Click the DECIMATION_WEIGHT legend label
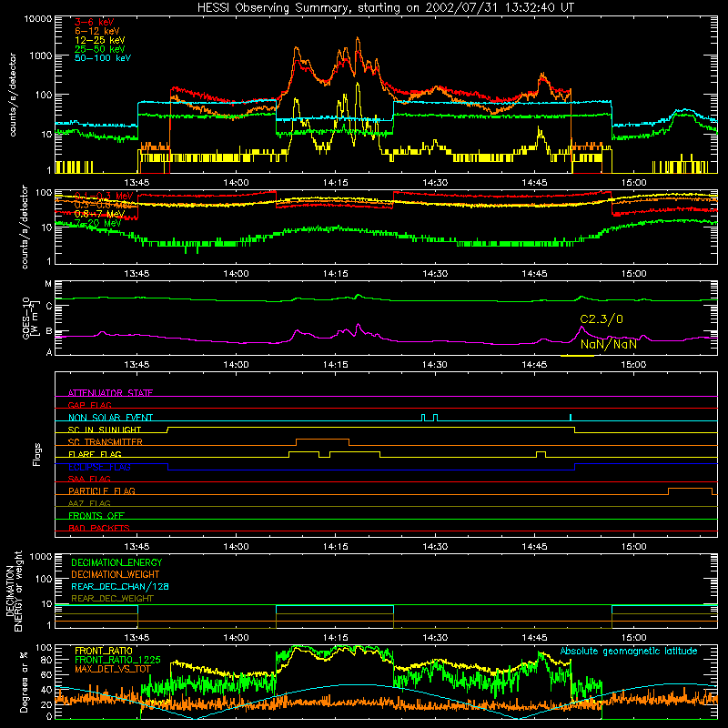The width and height of the screenshot is (728, 728). [116, 574]
